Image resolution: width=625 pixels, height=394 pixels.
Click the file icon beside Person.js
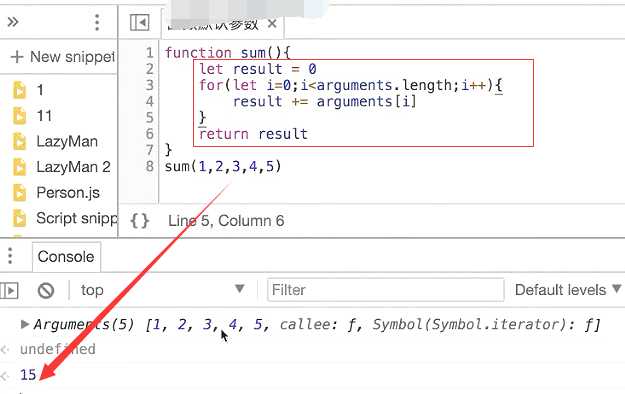click(19, 193)
